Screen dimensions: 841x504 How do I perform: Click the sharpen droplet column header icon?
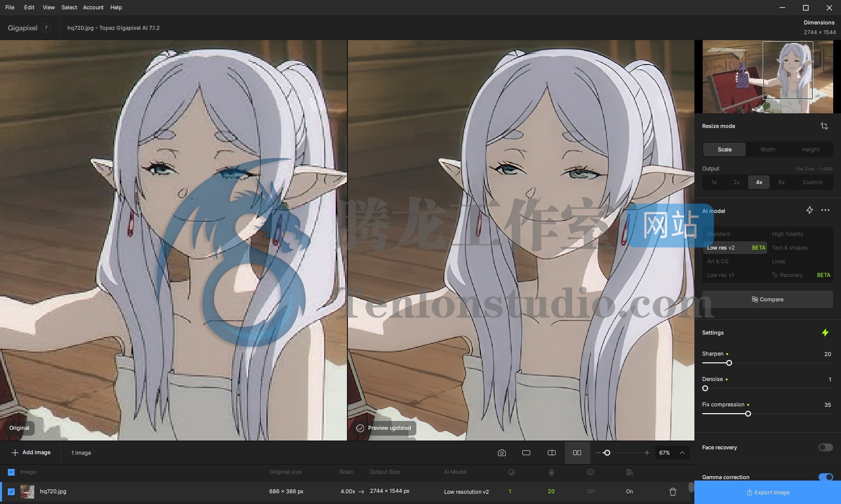[552, 472]
